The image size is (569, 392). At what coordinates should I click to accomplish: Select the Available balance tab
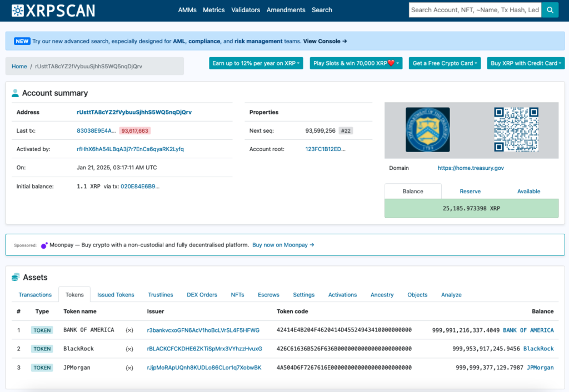[529, 192]
